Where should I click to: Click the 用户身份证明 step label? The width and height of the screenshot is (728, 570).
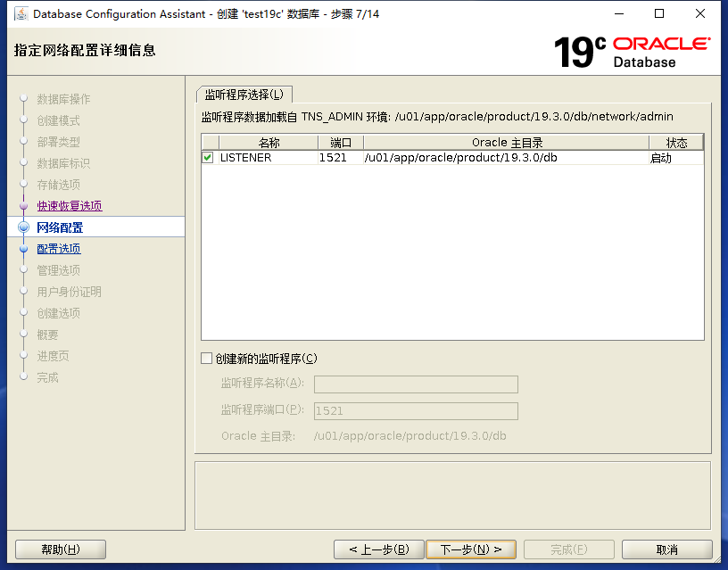point(70,292)
